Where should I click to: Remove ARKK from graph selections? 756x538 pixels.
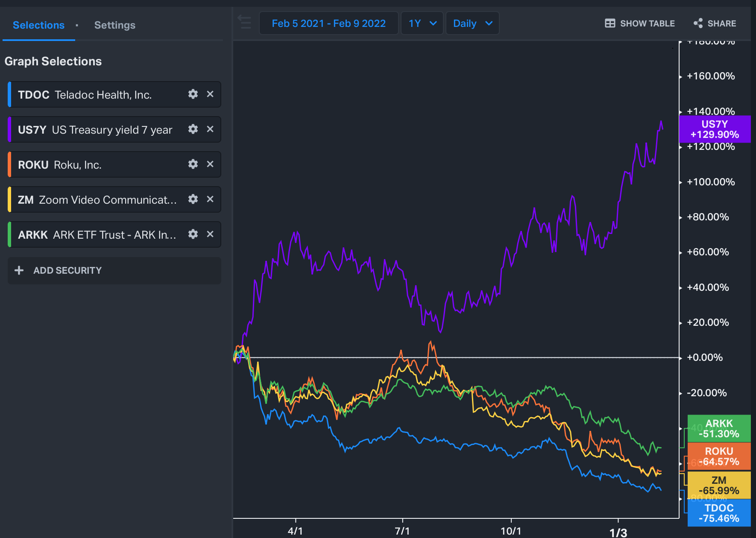point(210,234)
